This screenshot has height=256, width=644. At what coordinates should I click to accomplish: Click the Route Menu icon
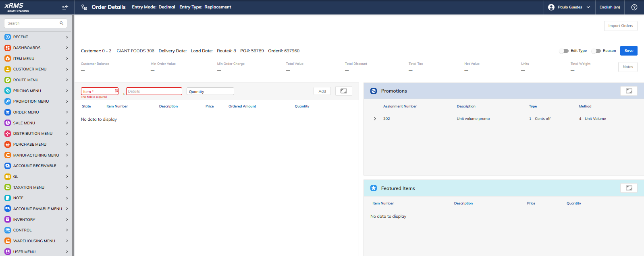[x=8, y=80]
